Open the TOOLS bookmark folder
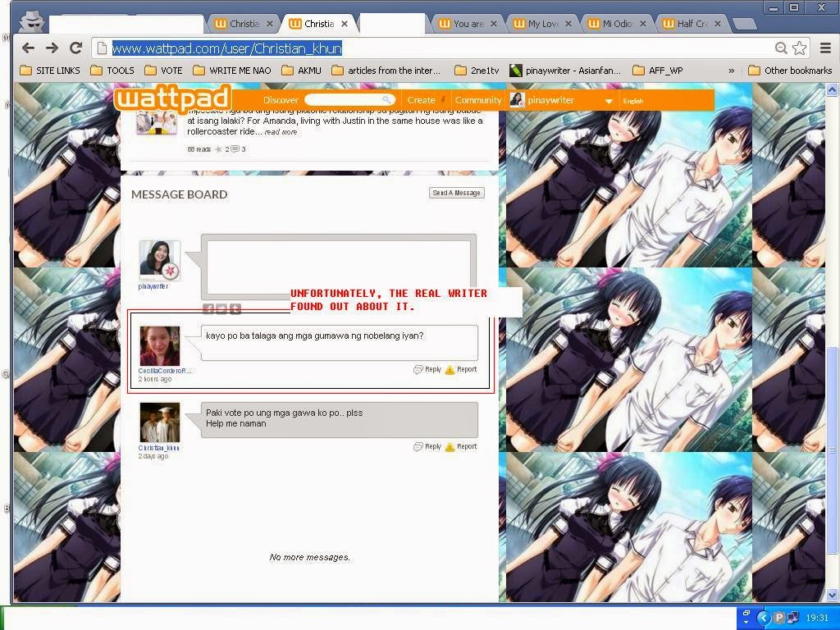 [112, 71]
